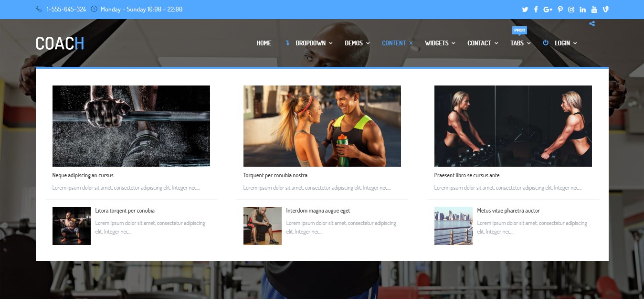Click the COACH logo

click(x=60, y=43)
